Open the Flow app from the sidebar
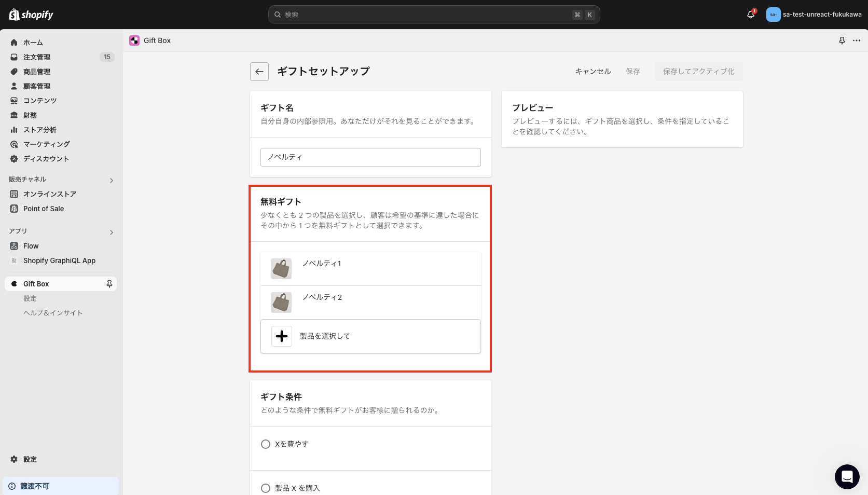Screen dimensions: 868x495 click(x=31, y=246)
